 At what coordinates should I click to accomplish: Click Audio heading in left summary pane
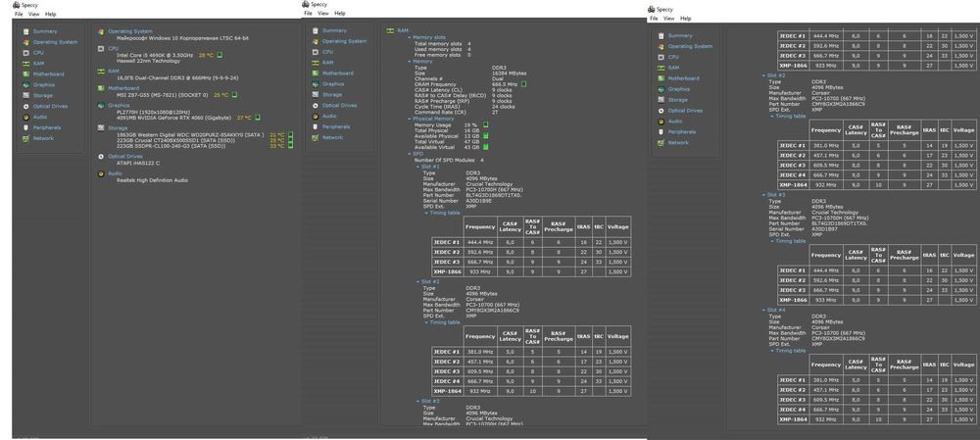coord(115,173)
